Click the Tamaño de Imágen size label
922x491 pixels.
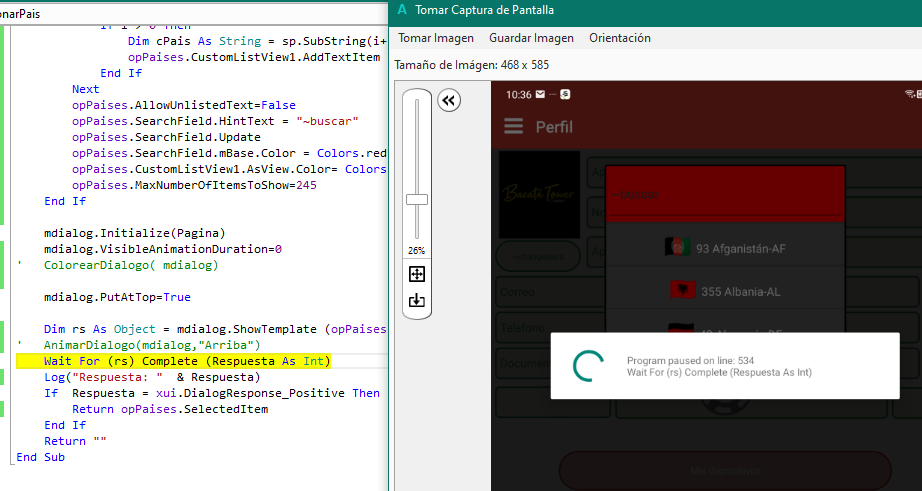pos(472,65)
